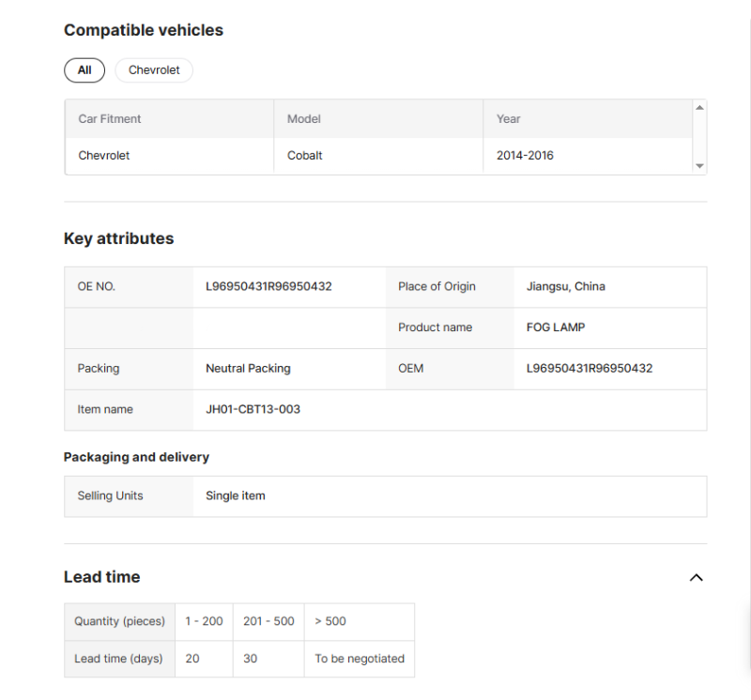Click the OE NO. value in attributes
Image resolution: width=751 pixels, height=700 pixels.
coord(268,287)
